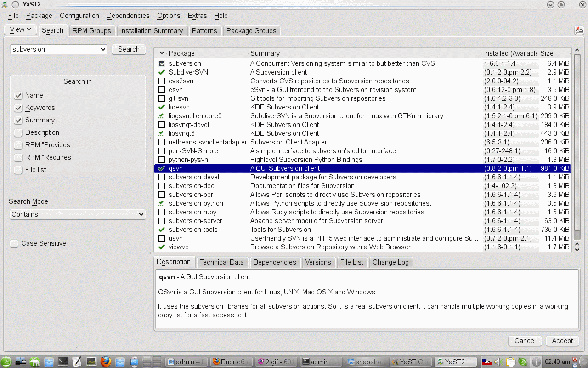Tick the Case Sensitive checkbox
588x368 pixels.
click(14, 243)
